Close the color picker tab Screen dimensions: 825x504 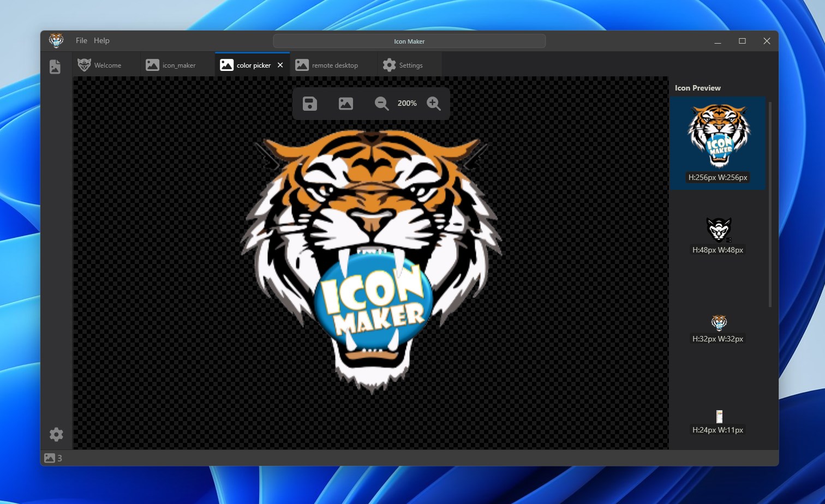pyautogui.click(x=280, y=64)
